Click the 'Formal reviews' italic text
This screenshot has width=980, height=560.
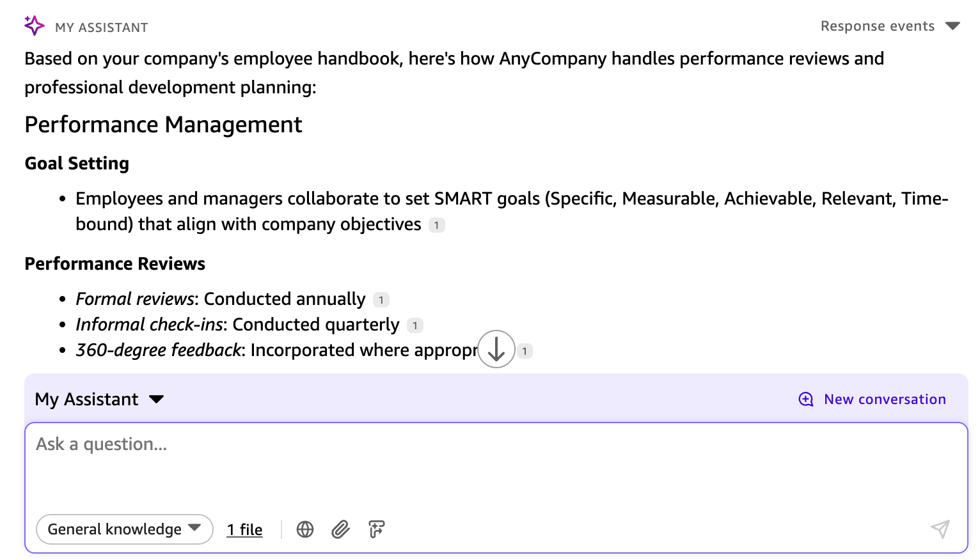134,299
